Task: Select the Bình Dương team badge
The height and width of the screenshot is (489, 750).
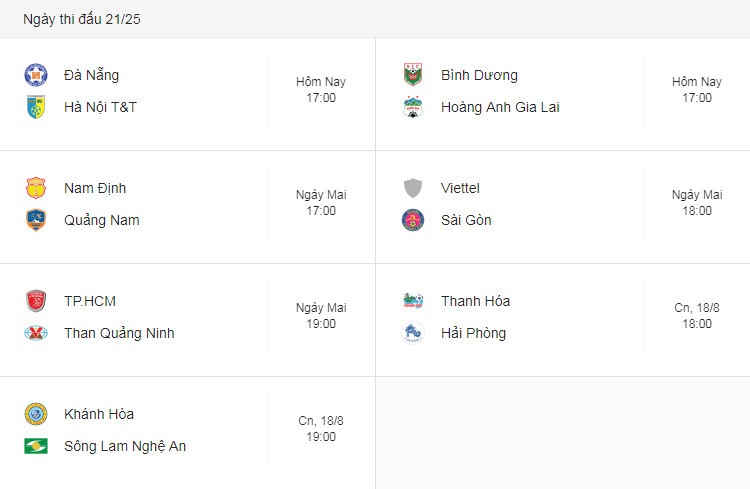Action: tap(412, 75)
